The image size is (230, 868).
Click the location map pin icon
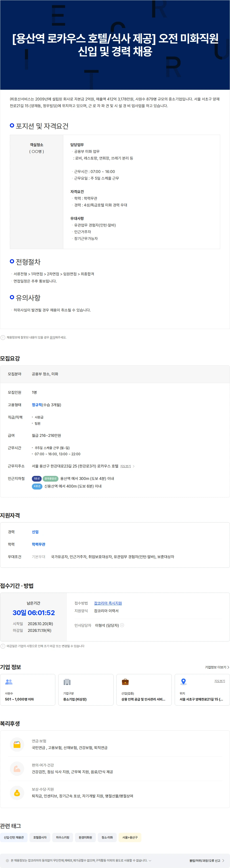click(x=184, y=682)
